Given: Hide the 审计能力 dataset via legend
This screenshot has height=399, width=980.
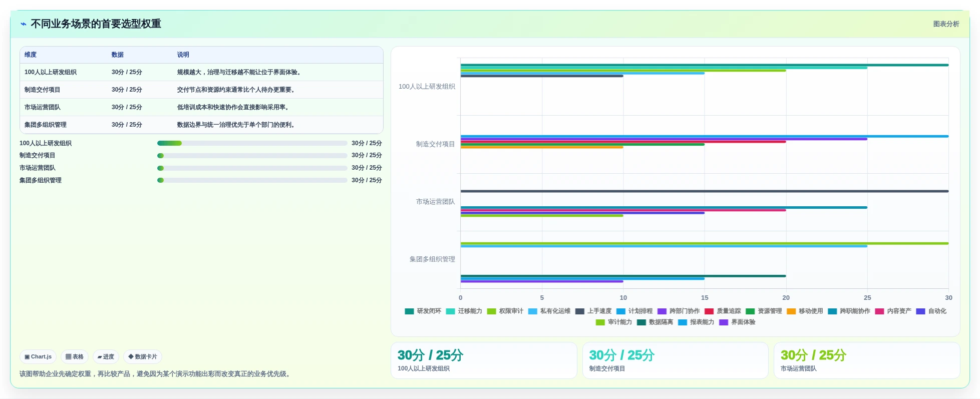Looking at the screenshot, I should pos(614,322).
